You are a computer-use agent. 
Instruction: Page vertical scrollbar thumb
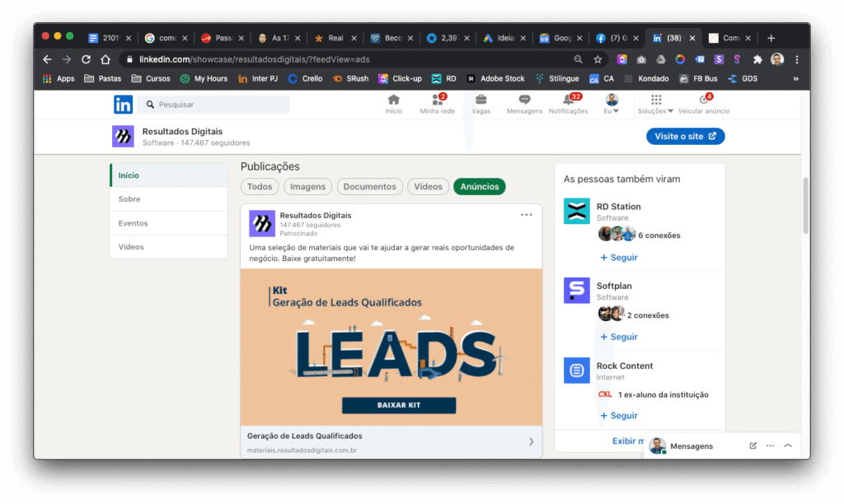(805, 206)
